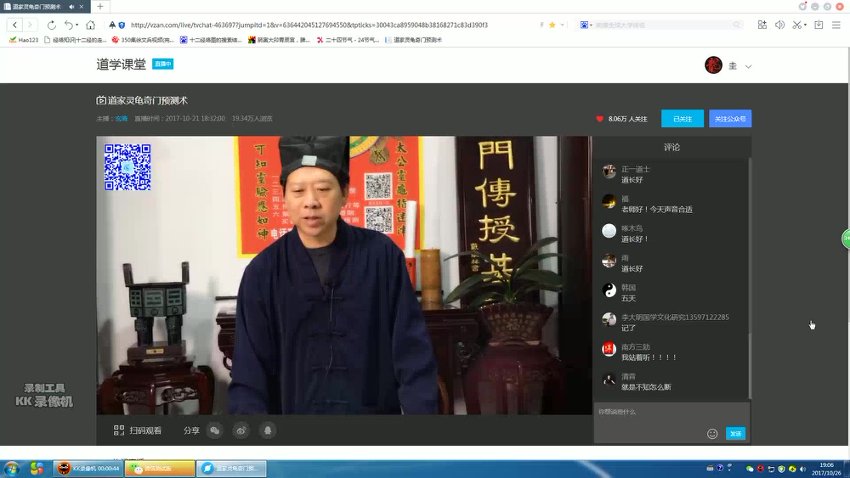
Task: Mute the tab via speaker icon
Action: [72, 7]
